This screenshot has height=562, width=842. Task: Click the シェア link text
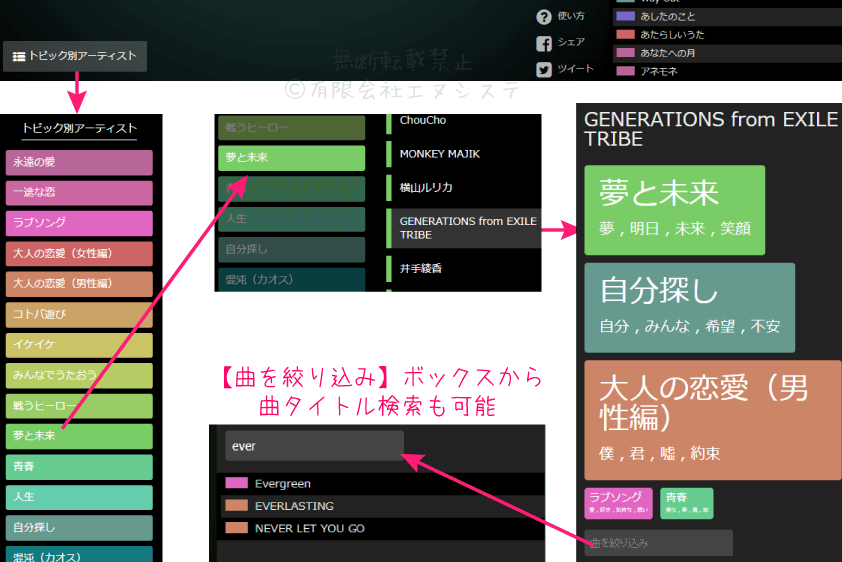571,42
